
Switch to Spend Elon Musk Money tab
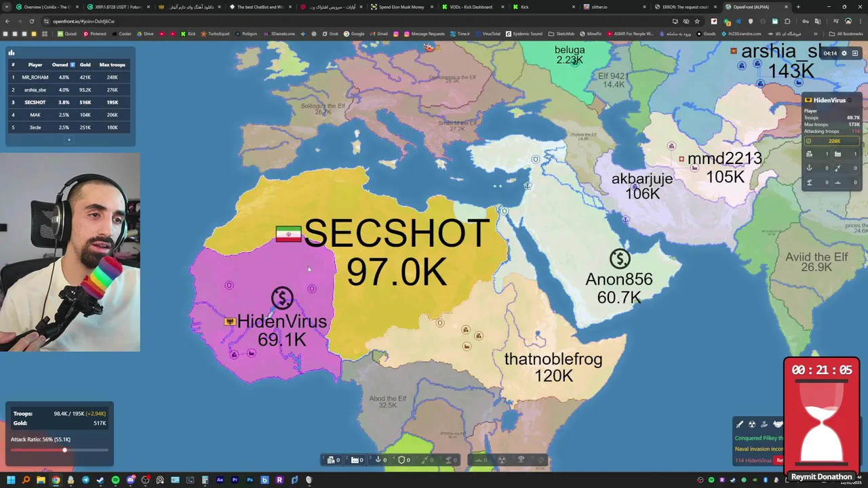(401, 7)
